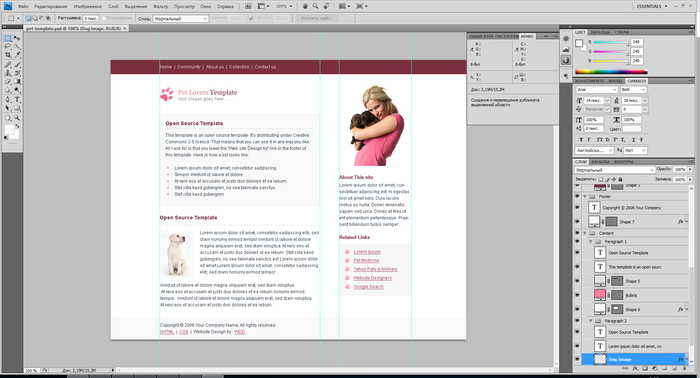Select the Eraser tool
The width and height of the screenshot is (700, 378).
tap(8, 82)
